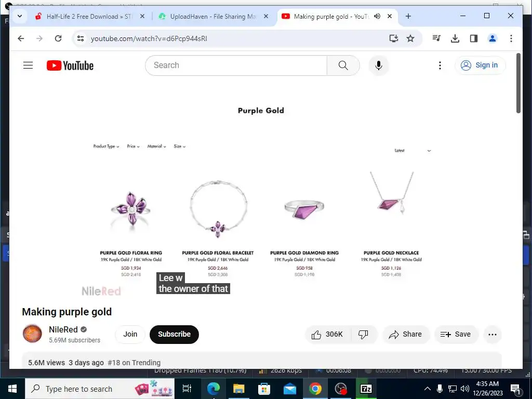Dislike the video with thumbs down

(363, 335)
